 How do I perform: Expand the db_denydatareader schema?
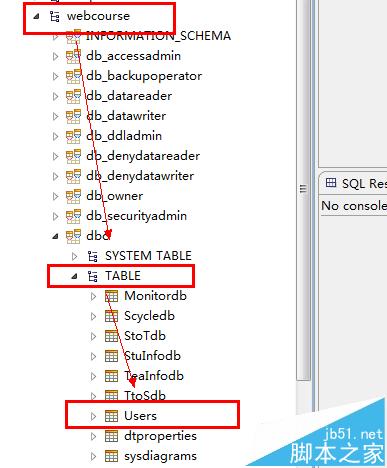56,156
